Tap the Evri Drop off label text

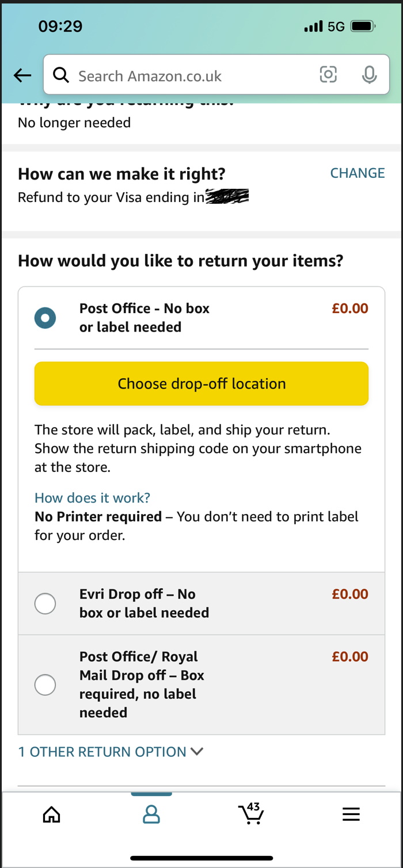tap(144, 603)
